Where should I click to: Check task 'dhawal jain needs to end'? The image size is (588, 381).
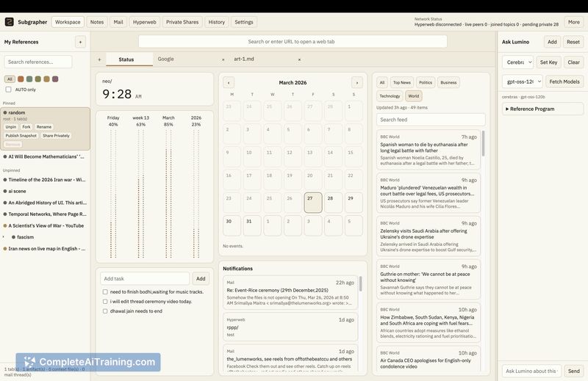[x=105, y=311]
